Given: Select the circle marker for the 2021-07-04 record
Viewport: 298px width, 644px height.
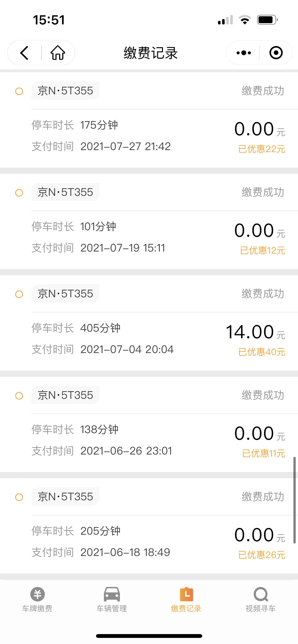Looking at the screenshot, I should (19, 294).
